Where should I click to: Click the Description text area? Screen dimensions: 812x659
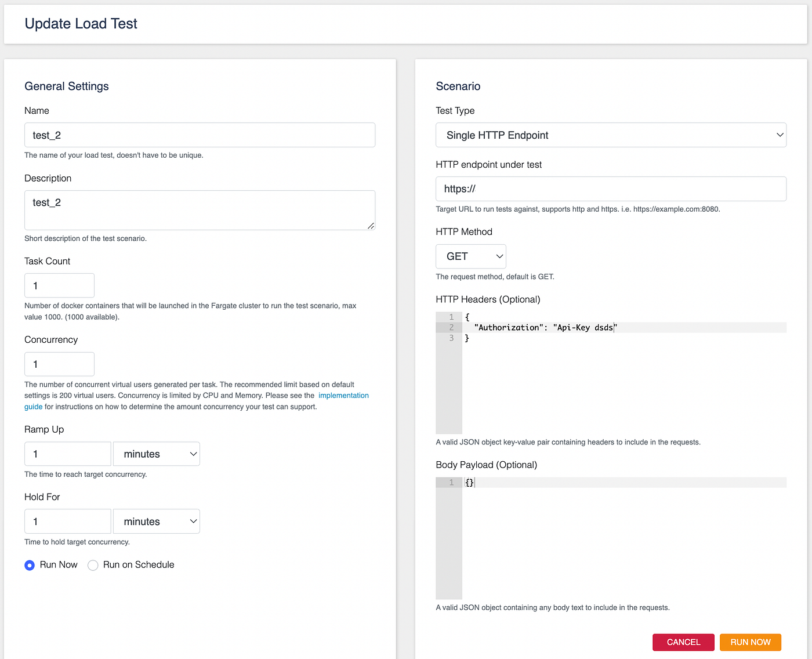(200, 210)
